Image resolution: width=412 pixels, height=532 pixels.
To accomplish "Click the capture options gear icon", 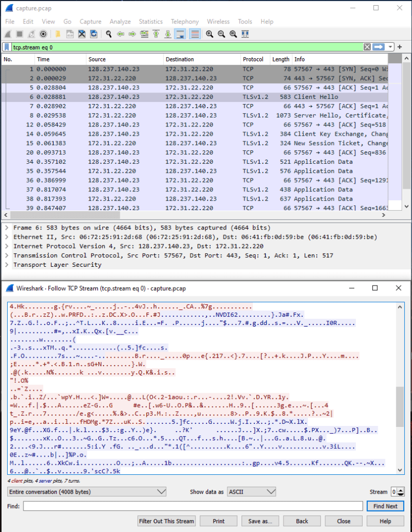I will click(43, 34).
